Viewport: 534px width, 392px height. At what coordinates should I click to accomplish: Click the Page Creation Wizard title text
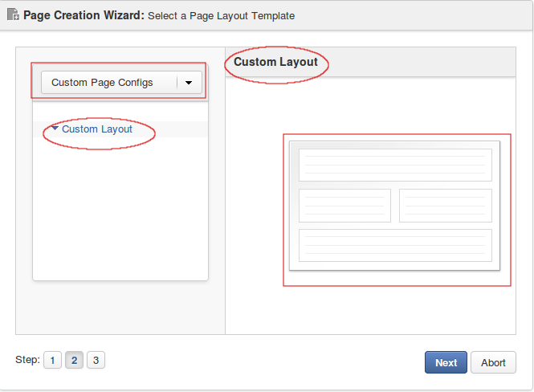[84, 15]
